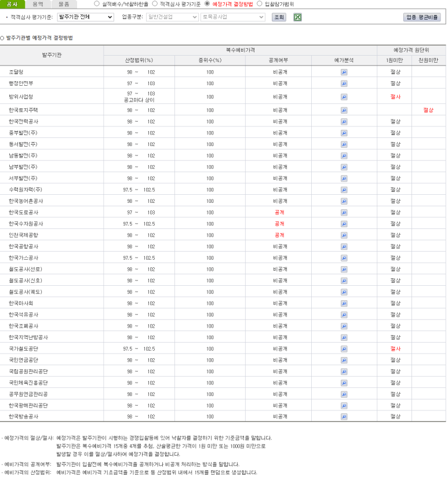Click 공개여부 column header
Image resolution: width=448 pixels, height=480 pixels.
coord(278,60)
